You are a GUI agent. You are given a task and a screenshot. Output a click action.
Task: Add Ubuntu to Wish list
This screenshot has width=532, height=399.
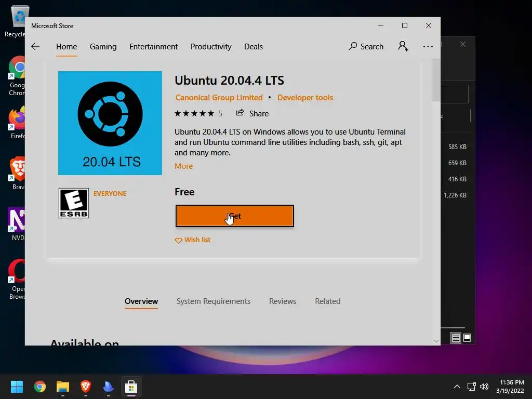tap(193, 240)
